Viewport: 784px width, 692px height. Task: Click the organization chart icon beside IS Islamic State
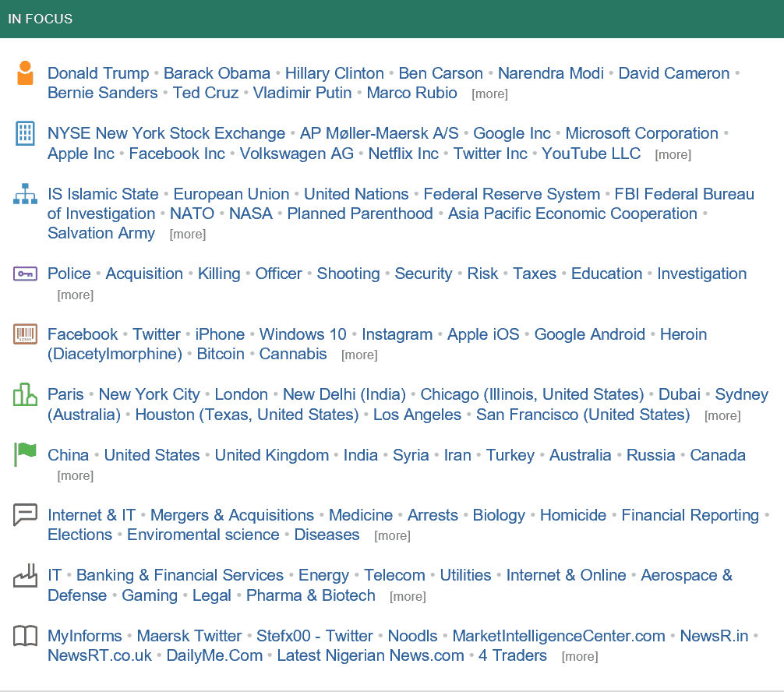pos(25,194)
